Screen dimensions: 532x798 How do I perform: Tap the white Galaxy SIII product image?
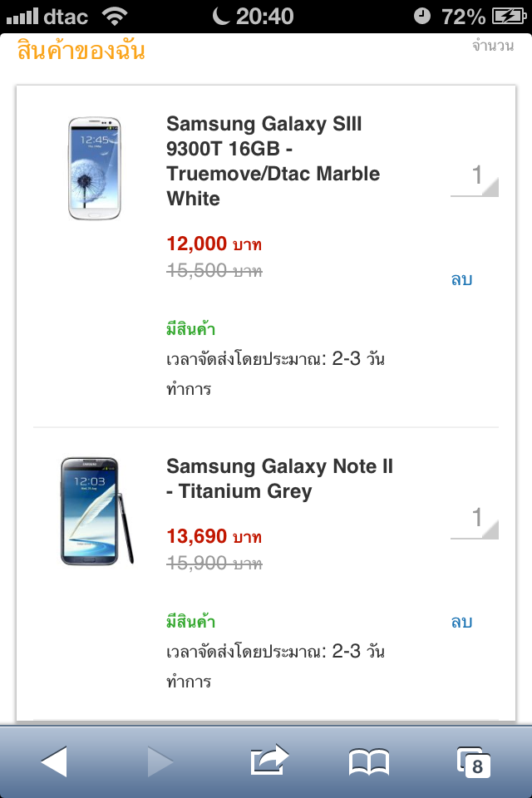point(95,169)
